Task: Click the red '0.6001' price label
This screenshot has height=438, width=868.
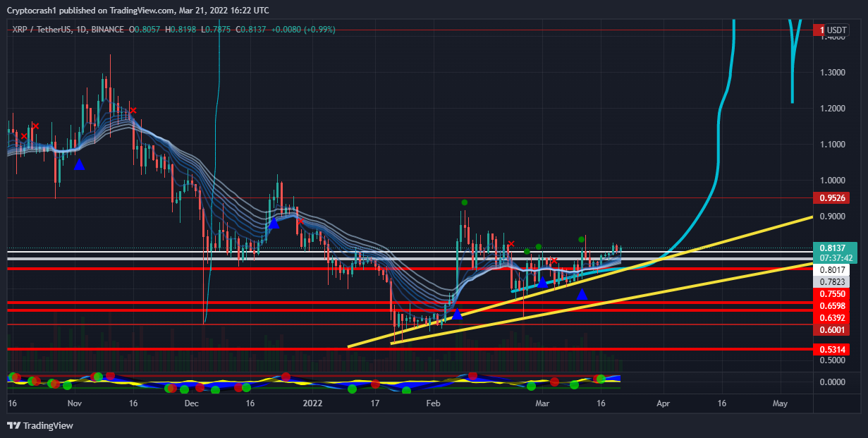Action: (x=832, y=329)
